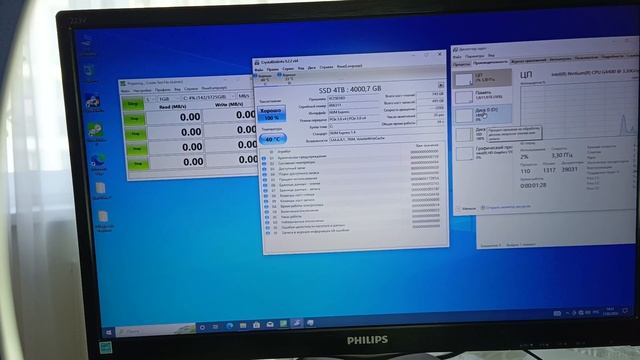Switch to the Журнал приложений tab
Image resolution: width=640 pixels, height=360 pixels.
(x=529, y=60)
